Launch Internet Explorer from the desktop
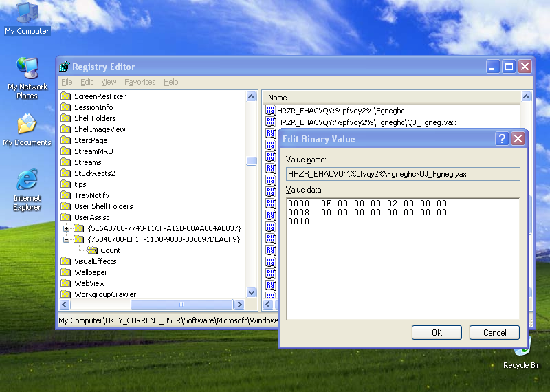 [x=27, y=190]
